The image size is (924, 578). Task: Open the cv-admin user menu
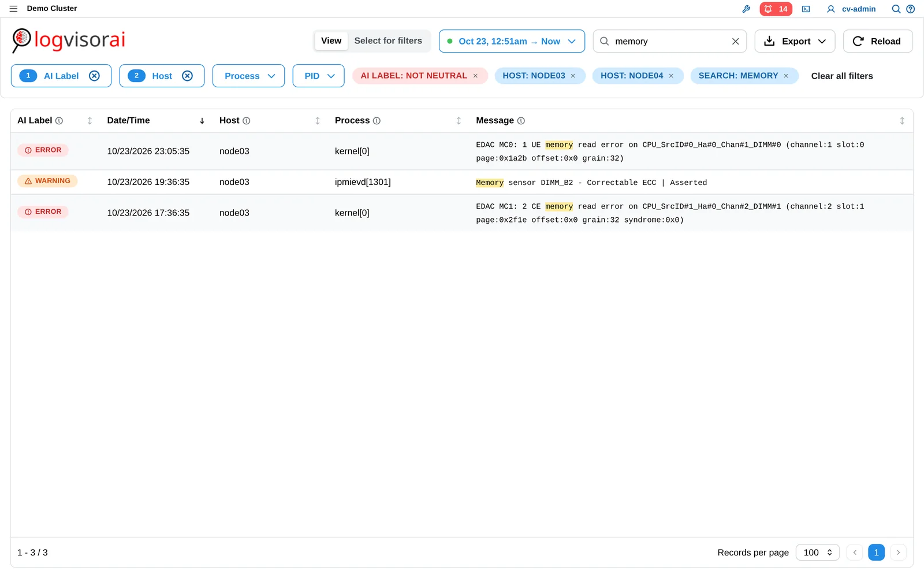coord(851,9)
